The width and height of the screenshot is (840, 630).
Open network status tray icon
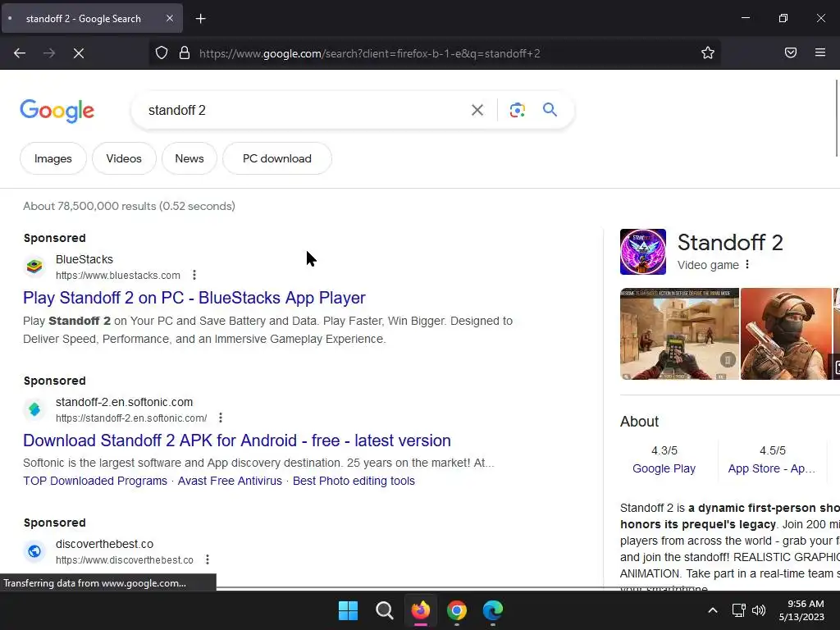point(739,610)
